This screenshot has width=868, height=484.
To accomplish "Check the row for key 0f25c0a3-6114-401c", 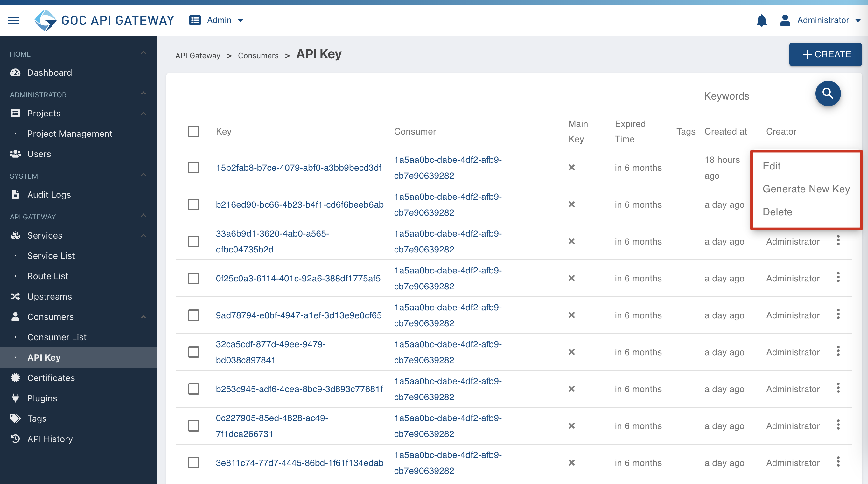I will point(194,278).
